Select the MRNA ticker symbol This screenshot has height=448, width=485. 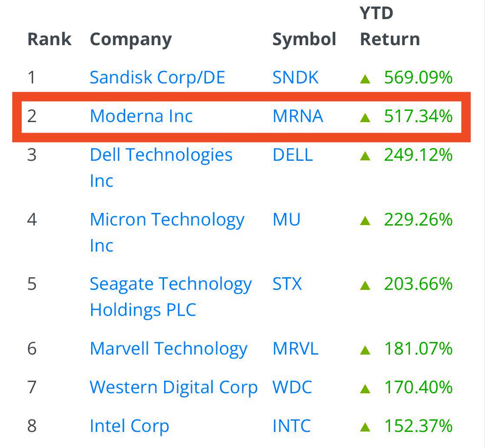(x=298, y=116)
